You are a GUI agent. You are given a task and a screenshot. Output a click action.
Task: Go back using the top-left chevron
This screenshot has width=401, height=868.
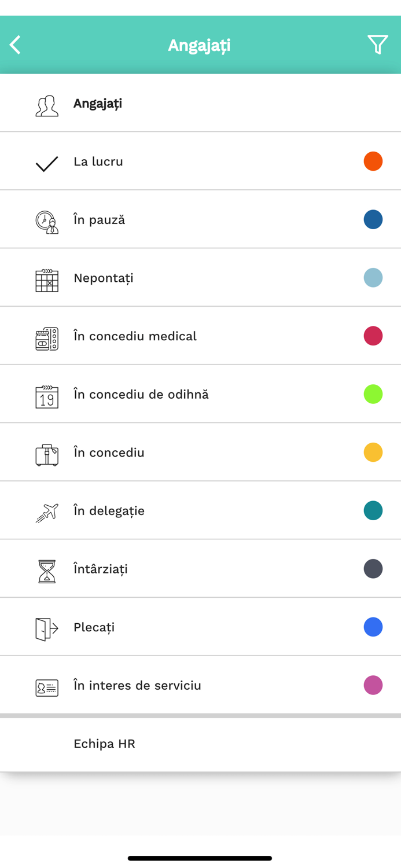coord(15,44)
